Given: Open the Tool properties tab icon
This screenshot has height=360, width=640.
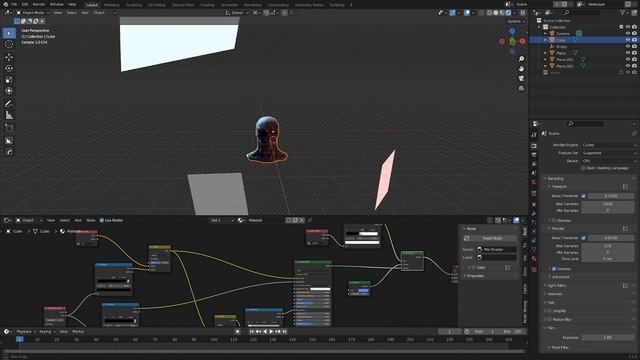Looking at the screenshot, I should pyautogui.click(x=534, y=135).
